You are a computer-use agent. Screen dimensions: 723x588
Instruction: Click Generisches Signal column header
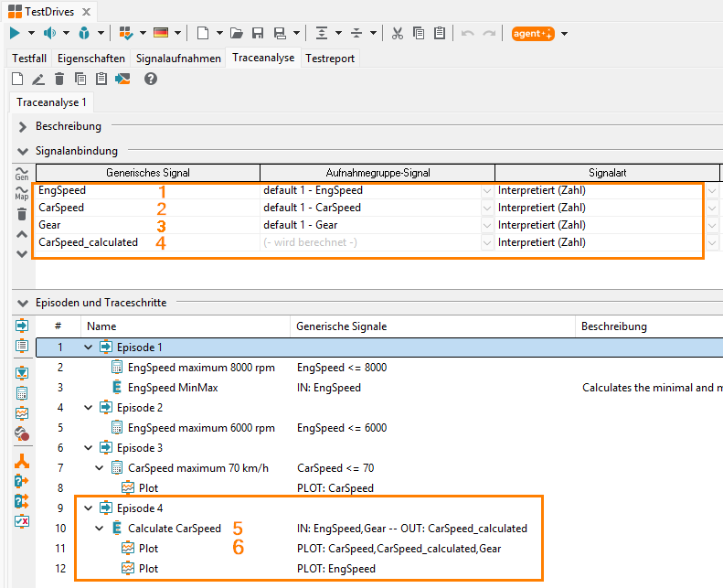tap(148, 173)
